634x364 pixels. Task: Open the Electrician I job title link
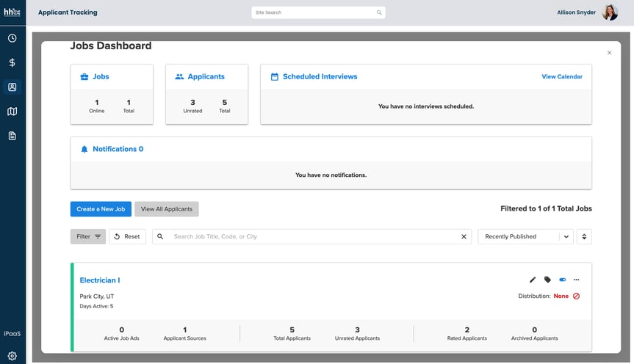coord(99,280)
